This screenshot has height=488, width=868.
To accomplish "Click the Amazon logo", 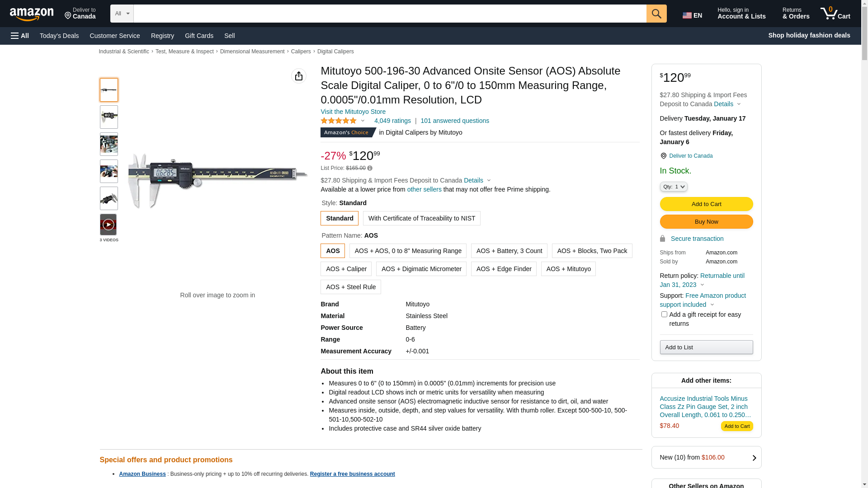I will (x=32, y=14).
